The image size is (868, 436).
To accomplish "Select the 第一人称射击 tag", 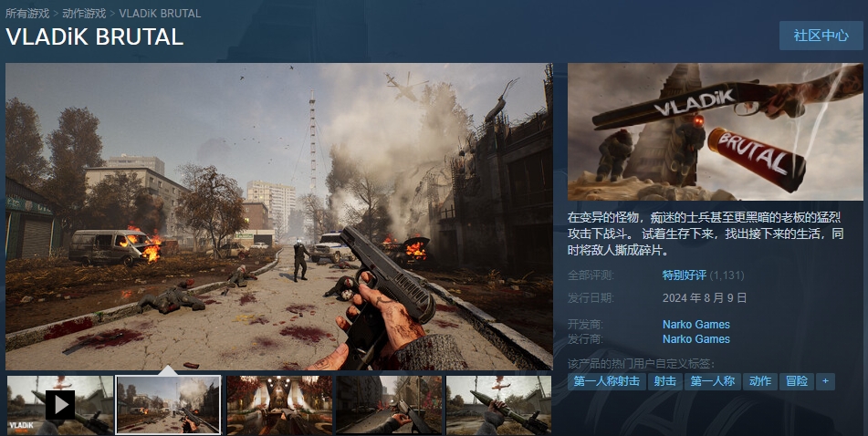I will (x=607, y=381).
